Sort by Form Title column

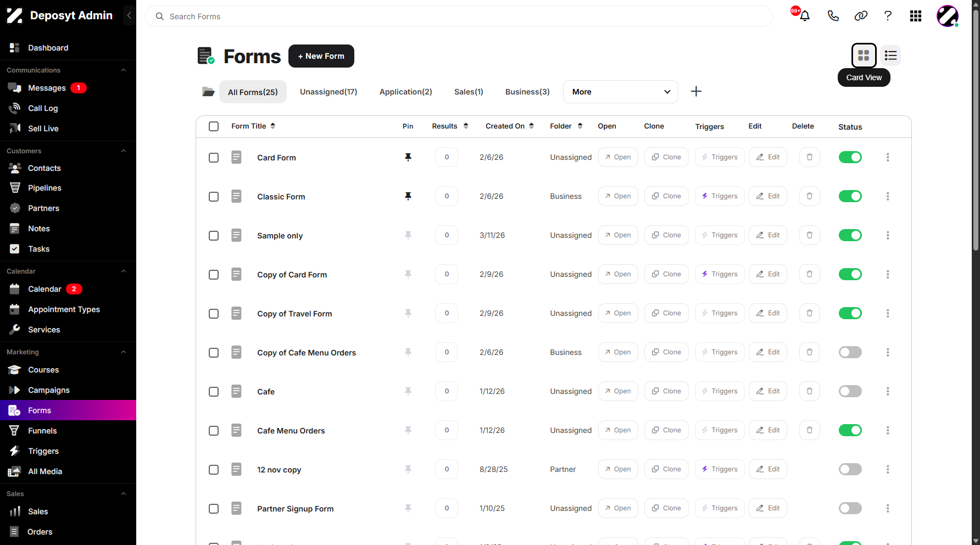pyautogui.click(x=253, y=126)
